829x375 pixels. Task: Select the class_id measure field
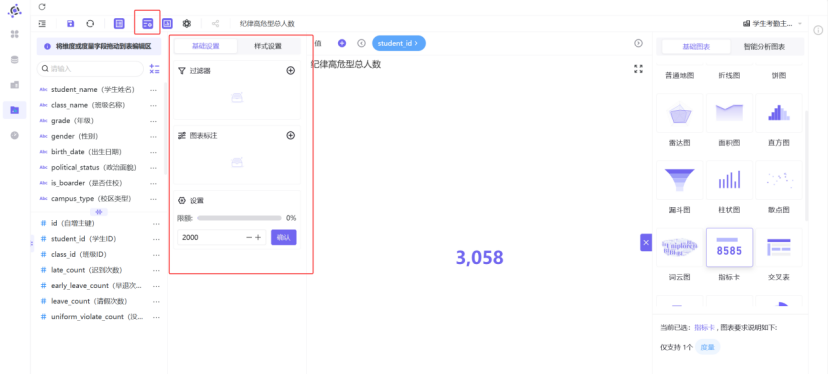click(x=79, y=254)
